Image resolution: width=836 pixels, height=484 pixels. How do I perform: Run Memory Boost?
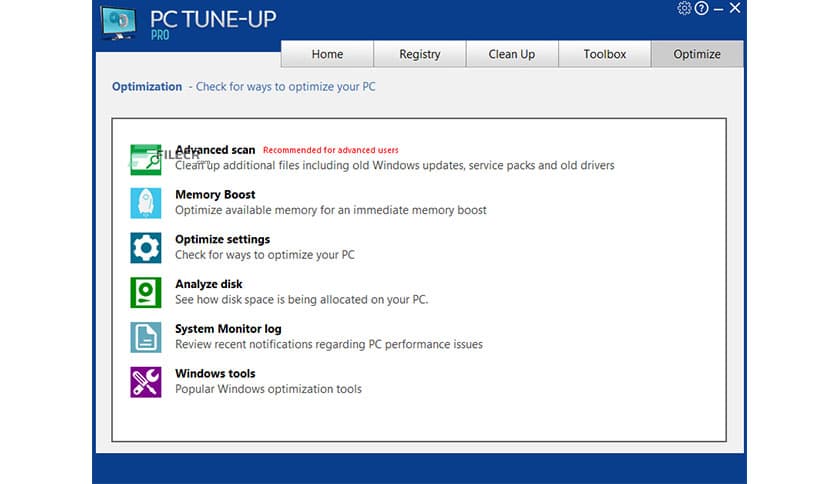(x=215, y=195)
